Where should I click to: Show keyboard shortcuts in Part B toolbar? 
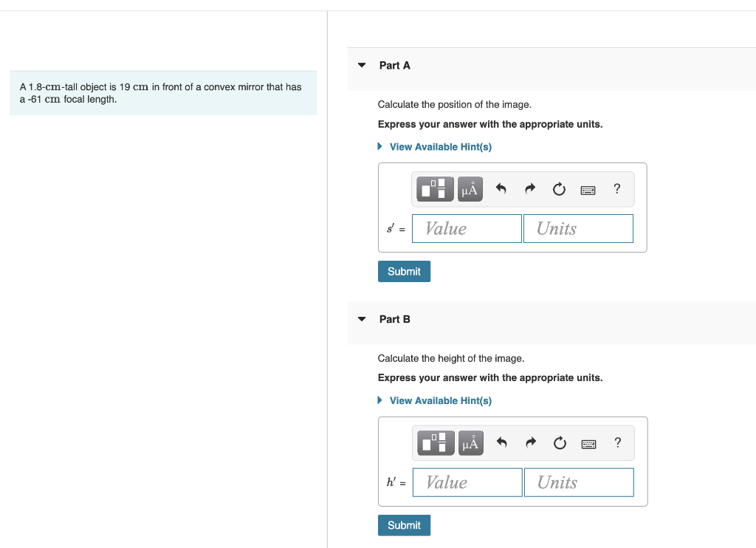[588, 445]
